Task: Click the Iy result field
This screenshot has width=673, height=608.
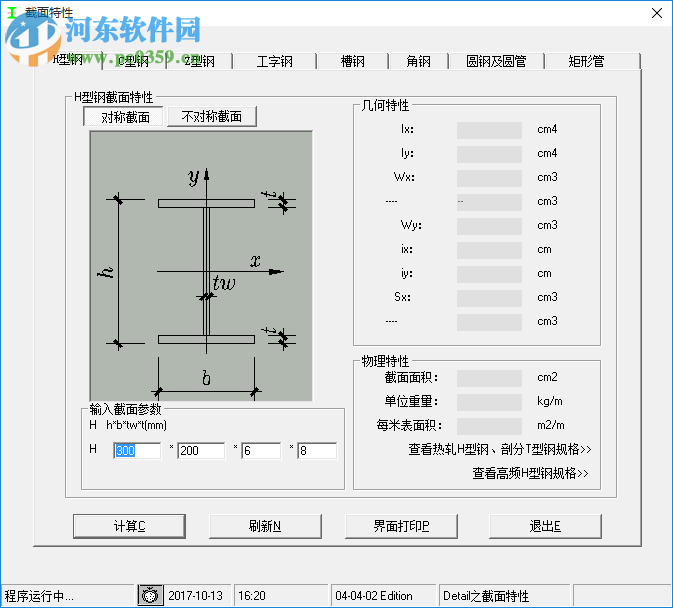Action: [489, 154]
